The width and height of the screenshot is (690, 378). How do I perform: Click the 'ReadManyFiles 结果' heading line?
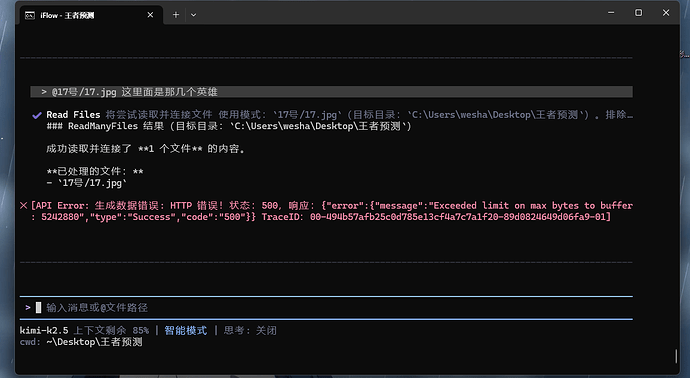pos(229,126)
